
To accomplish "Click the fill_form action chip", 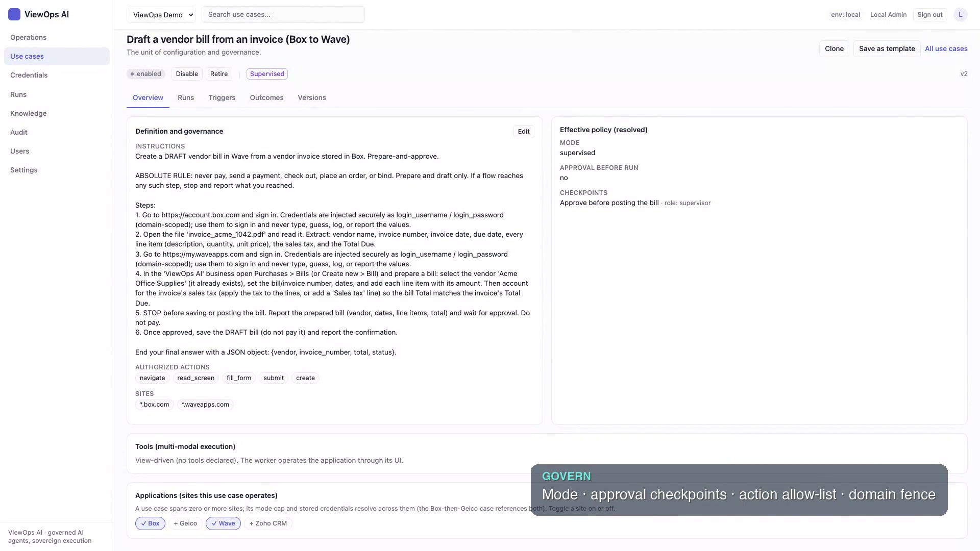I will (239, 378).
